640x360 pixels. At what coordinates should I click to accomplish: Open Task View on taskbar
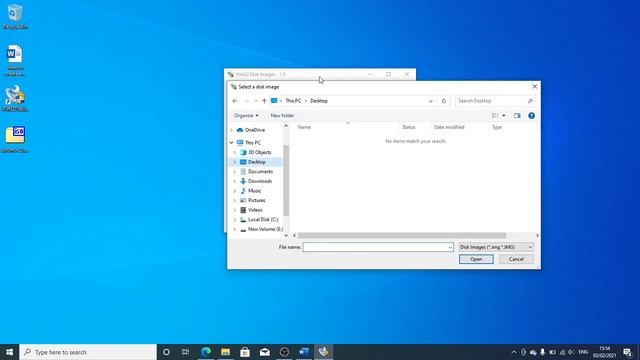click(x=185, y=352)
